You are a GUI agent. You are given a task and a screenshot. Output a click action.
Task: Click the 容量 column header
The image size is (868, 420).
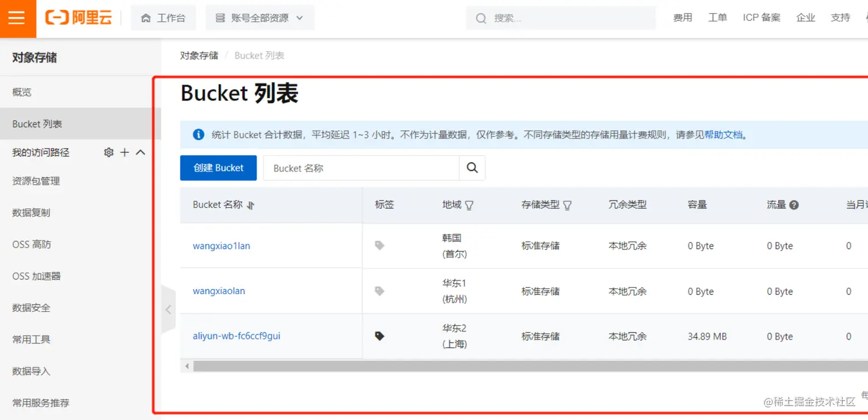[697, 205]
